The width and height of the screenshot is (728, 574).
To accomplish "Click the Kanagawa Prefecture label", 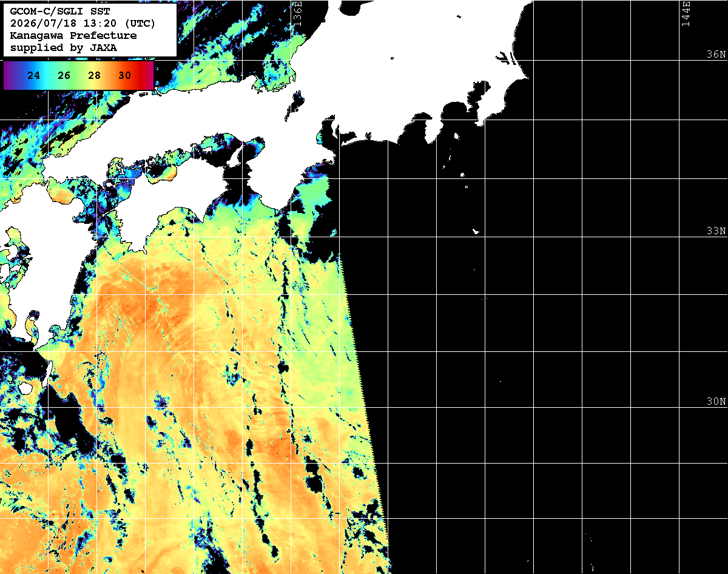I will (x=73, y=36).
